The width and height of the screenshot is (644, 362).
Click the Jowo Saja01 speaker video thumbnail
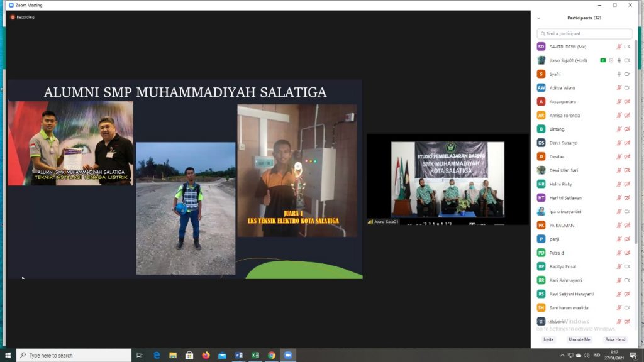tap(448, 179)
